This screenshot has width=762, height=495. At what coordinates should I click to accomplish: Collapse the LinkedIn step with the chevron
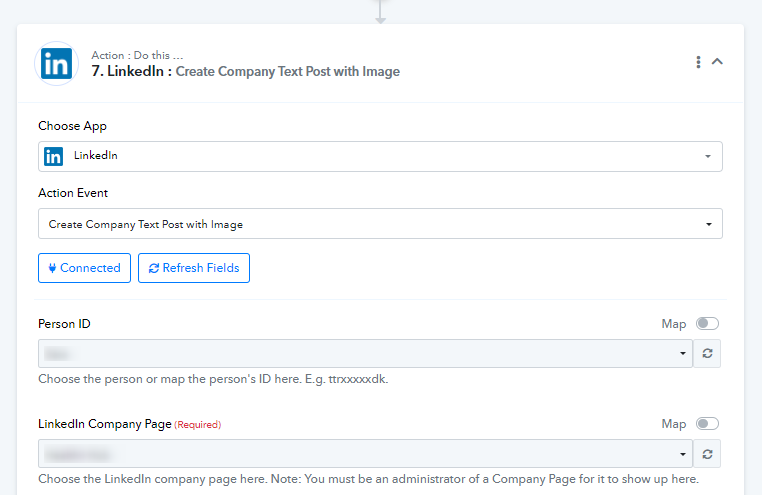(x=717, y=62)
